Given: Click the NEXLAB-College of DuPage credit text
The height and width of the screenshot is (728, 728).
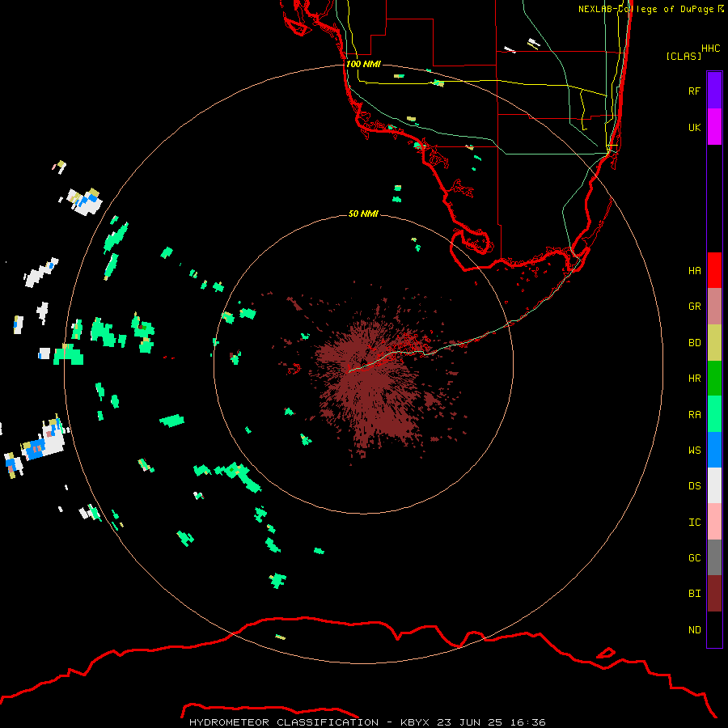Looking at the screenshot, I should point(650,9).
